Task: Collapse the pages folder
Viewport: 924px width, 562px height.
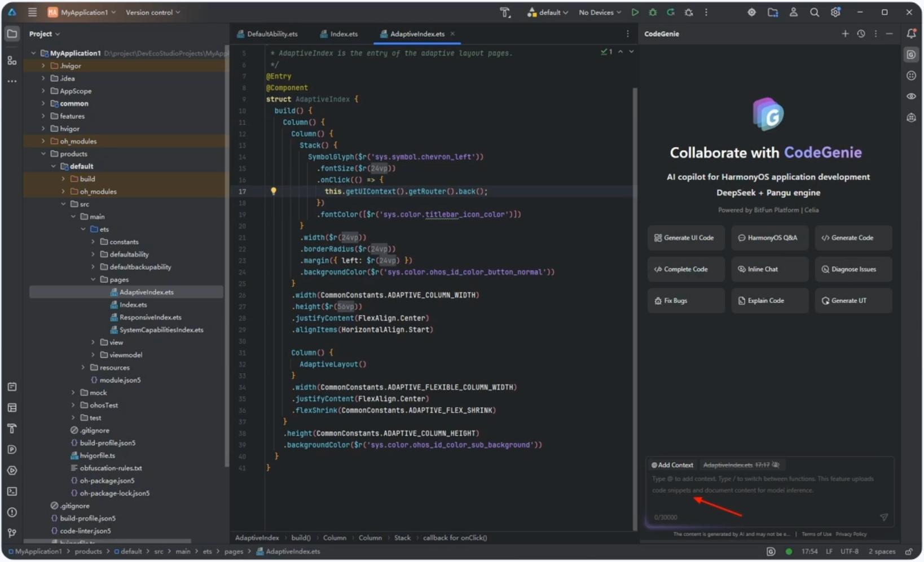Action: (93, 279)
